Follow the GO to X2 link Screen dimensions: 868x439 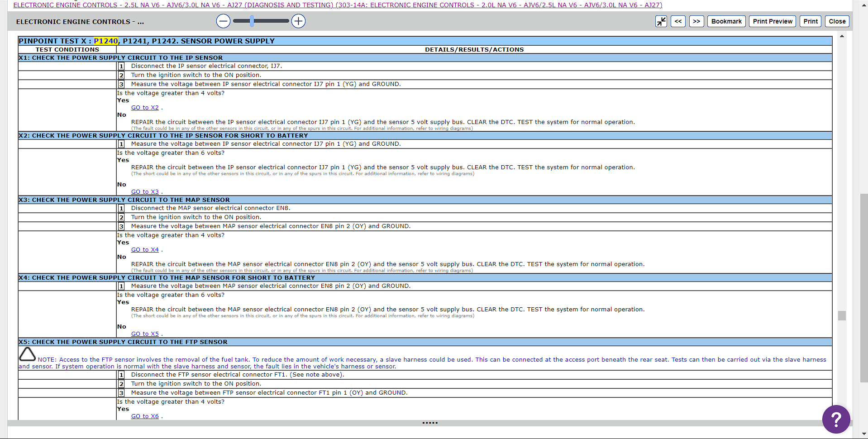(145, 108)
